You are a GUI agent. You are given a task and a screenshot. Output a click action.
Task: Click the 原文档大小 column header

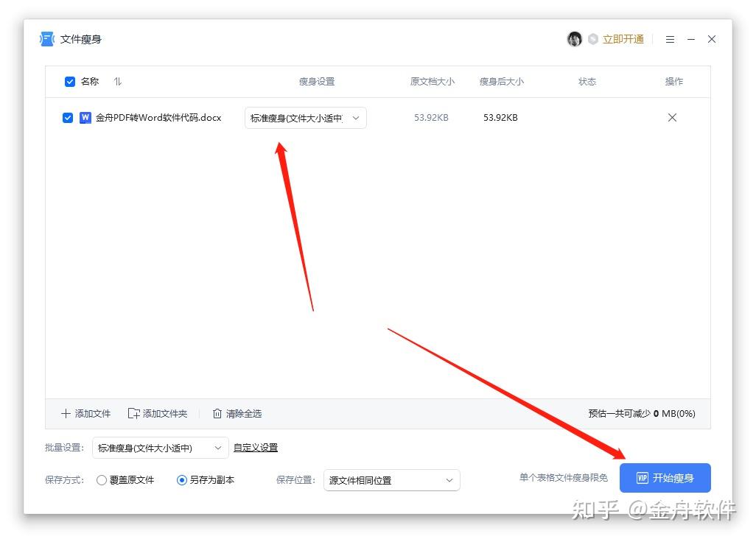click(x=432, y=82)
